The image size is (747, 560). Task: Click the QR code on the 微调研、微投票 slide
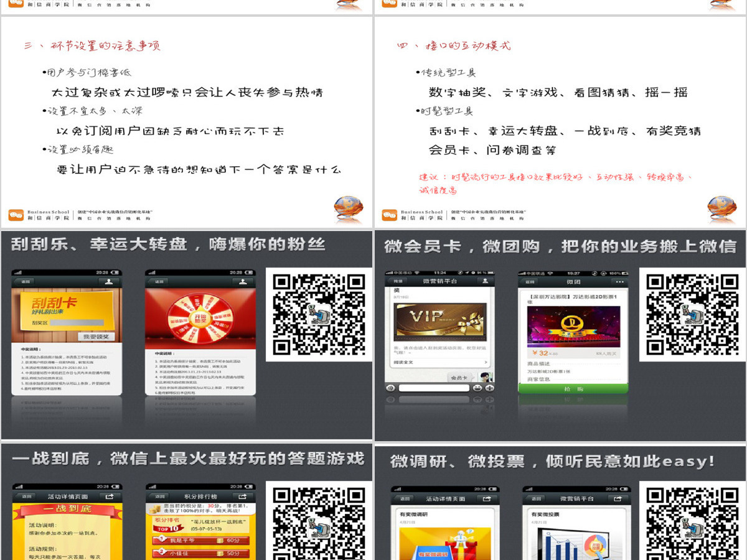click(692, 524)
